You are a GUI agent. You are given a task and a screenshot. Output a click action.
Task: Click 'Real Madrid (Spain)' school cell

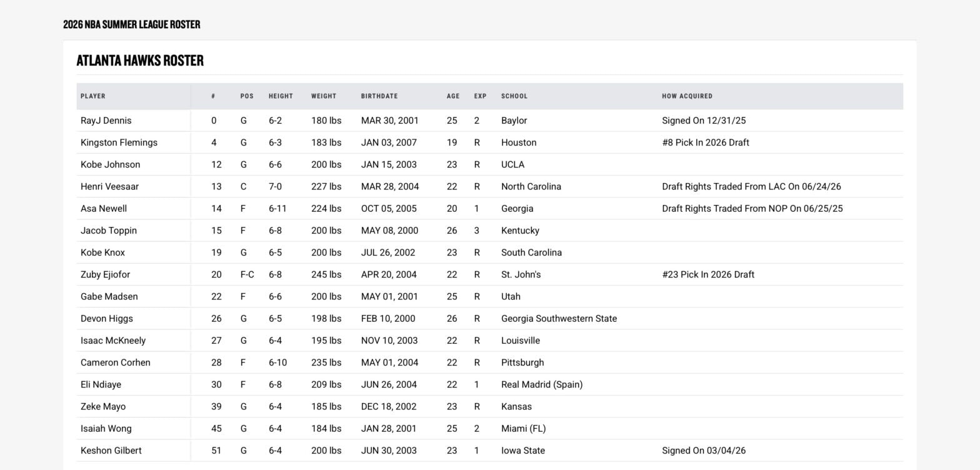542,384
